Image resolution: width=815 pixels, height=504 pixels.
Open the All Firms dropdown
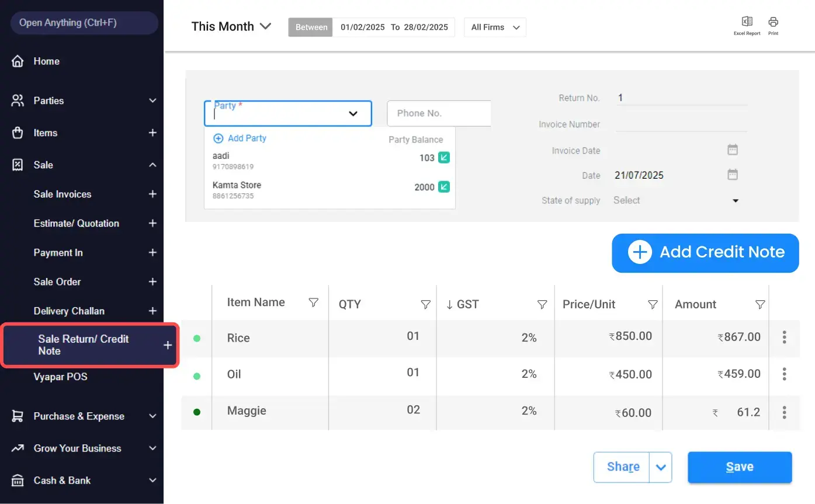(495, 27)
